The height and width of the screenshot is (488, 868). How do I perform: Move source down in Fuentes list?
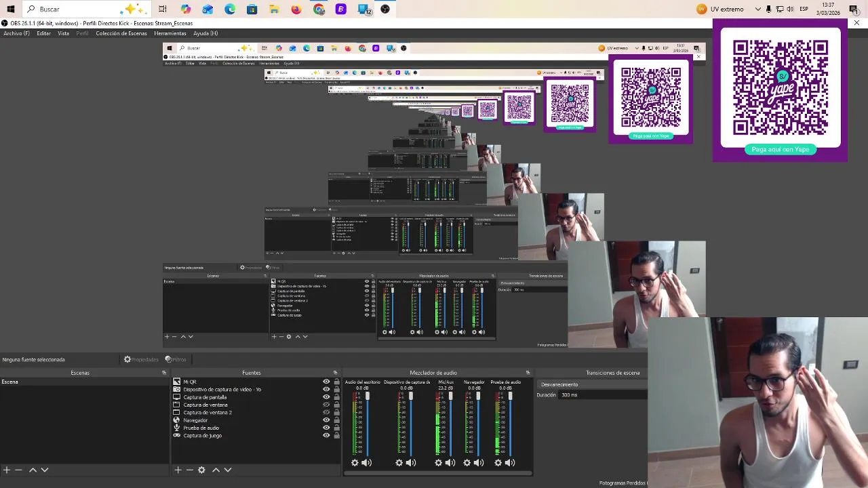coord(228,470)
